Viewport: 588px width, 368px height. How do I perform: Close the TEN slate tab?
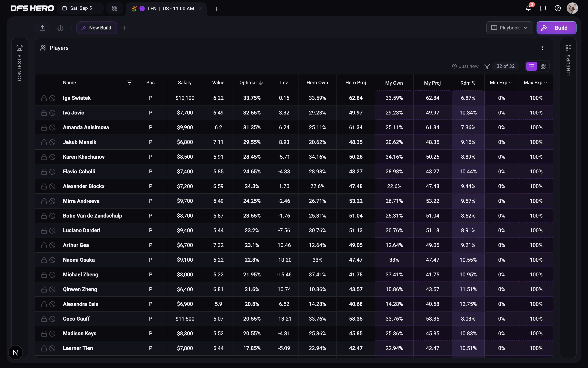click(x=200, y=9)
